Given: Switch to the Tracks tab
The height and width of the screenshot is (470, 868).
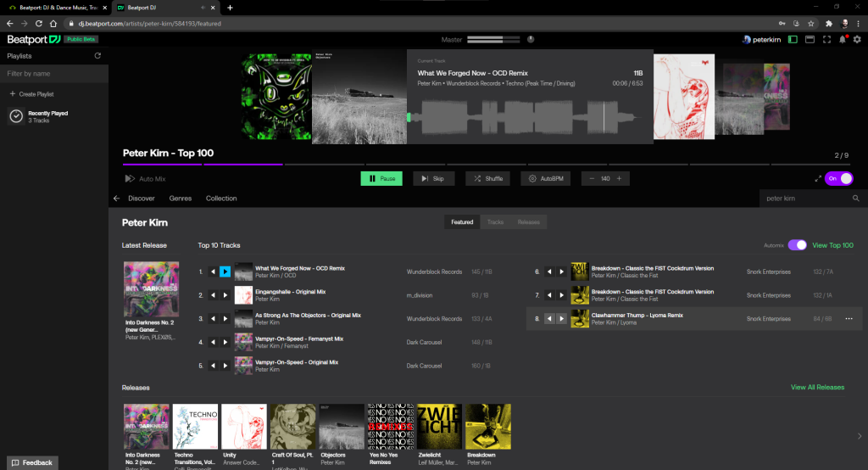Looking at the screenshot, I should (x=495, y=222).
